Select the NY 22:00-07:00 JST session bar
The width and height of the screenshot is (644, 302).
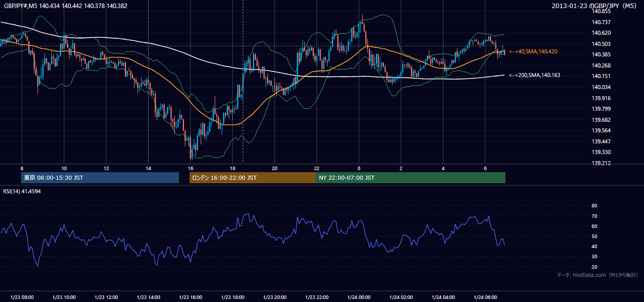coord(411,178)
